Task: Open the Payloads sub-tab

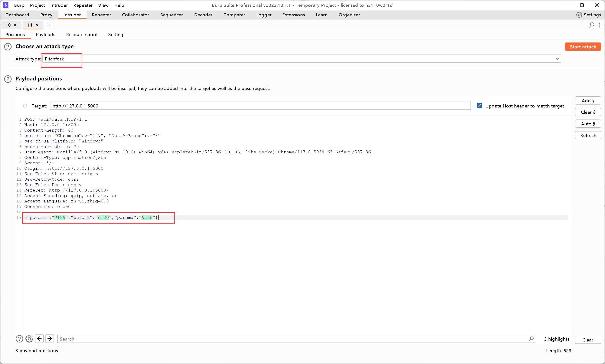Action: click(x=46, y=35)
